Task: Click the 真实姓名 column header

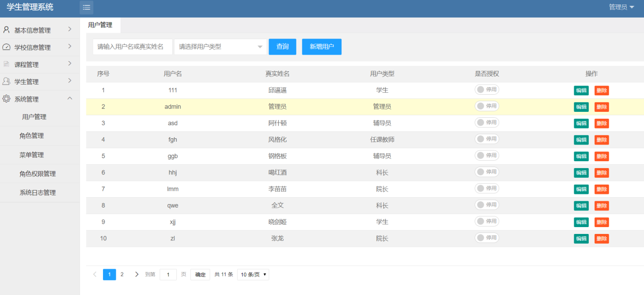Action: (x=277, y=74)
